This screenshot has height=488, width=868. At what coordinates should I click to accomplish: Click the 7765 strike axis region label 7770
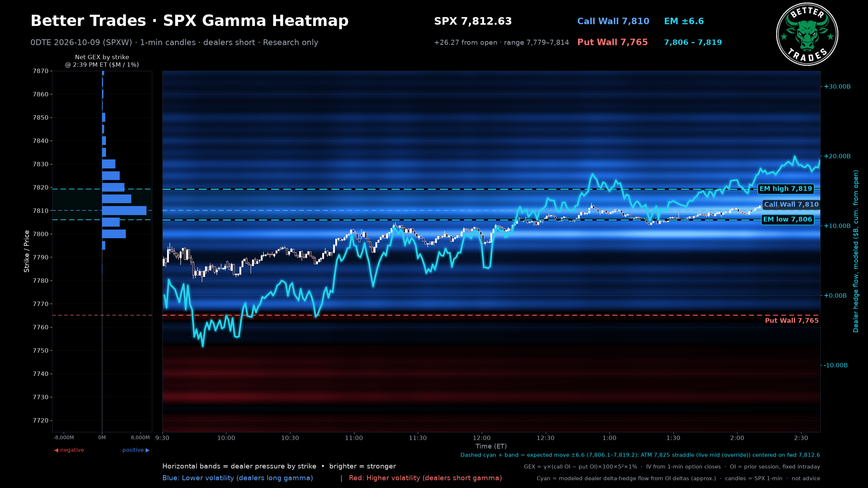pos(41,304)
